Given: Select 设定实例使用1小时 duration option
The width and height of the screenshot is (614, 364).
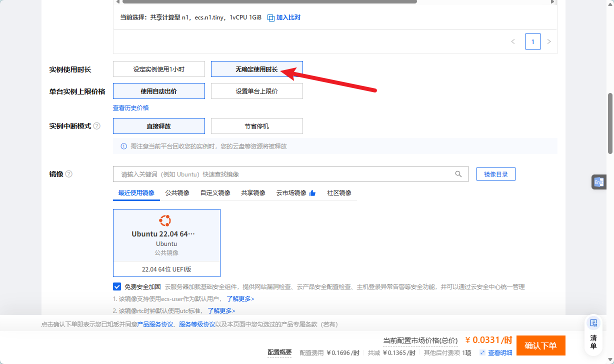Looking at the screenshot, I should click(x=159, y=69).
